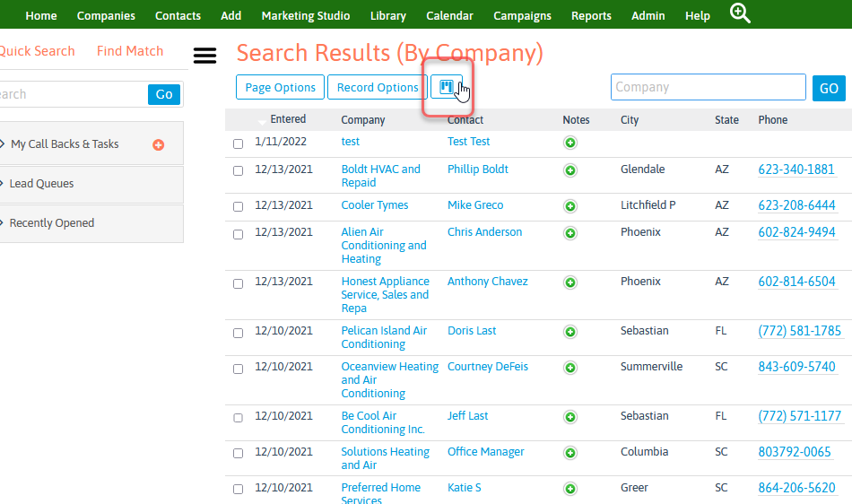The image size is (852, 504).
Task: Add note for Boldt HVAC and Repaid
Action: [570, 170]
